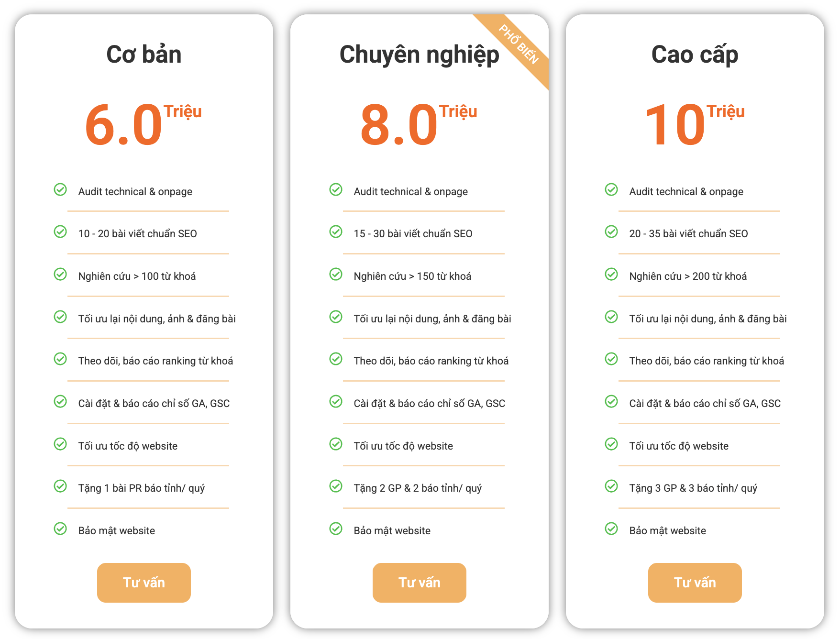Click the PHỔ BIẾN corner ribbon
Image resolution: width=840 pixels, height=639 pixels.
point(519,44)
